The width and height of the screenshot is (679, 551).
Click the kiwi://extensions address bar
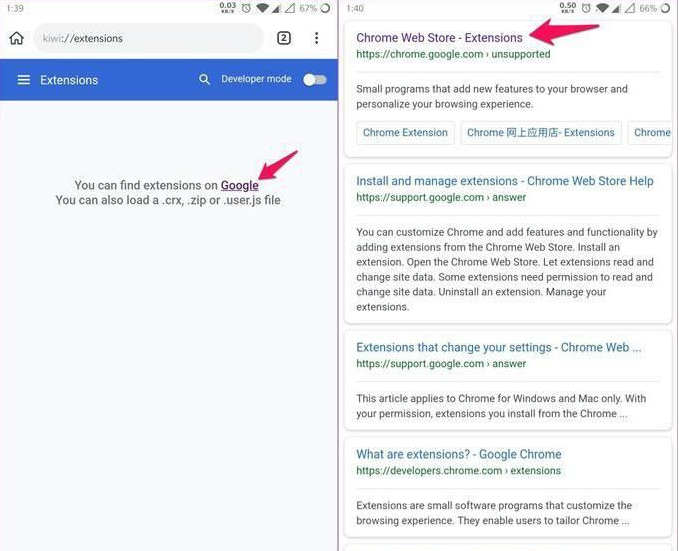pyautogui.click(x=148, y=38)
